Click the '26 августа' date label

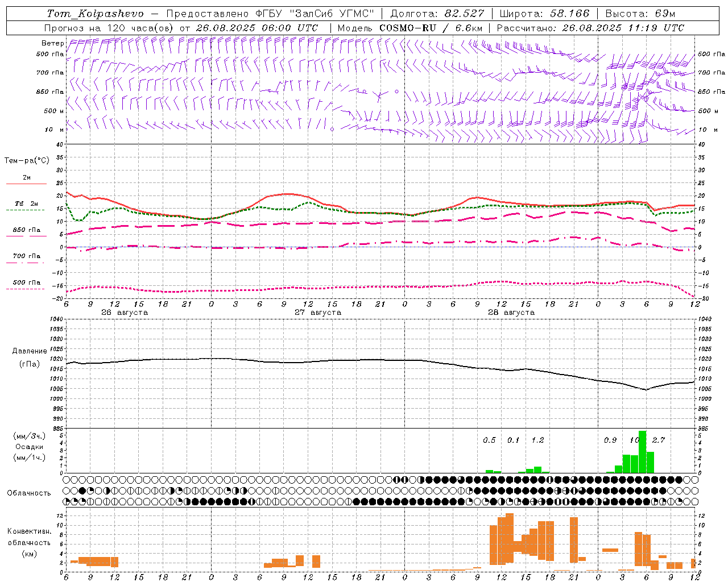(x=125, y=313)
